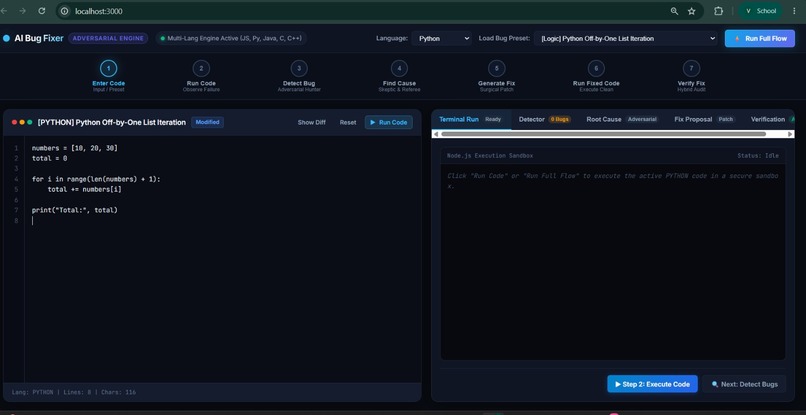The image size is (806, 415).
Task: Click code line 'numbers = [10, 20, 30]'
Action: [x=75, y=148]
